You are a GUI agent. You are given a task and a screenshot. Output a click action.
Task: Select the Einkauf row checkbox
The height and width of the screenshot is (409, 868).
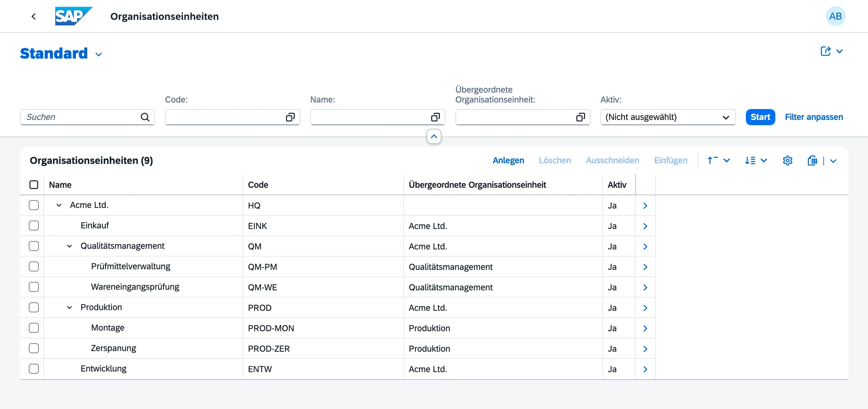pos(34,226)
